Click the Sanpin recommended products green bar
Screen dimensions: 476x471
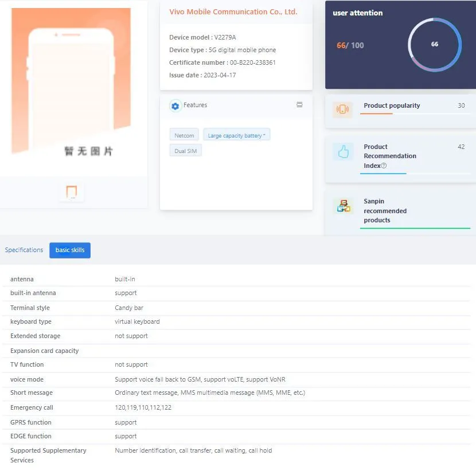(x=415, y=228)
